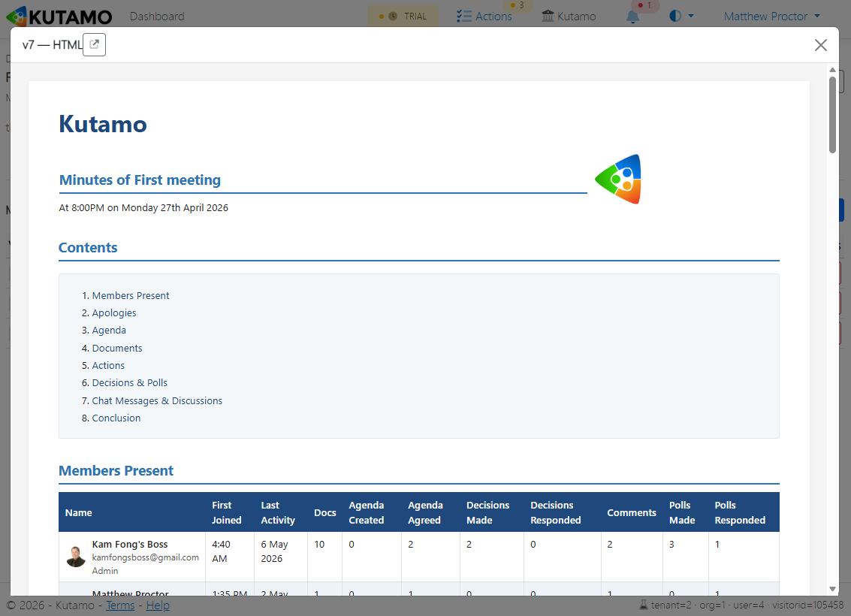This screenshot has width=851, height=616.
Task: Jump to Agenda contents link
Action: tap(109, 330)
